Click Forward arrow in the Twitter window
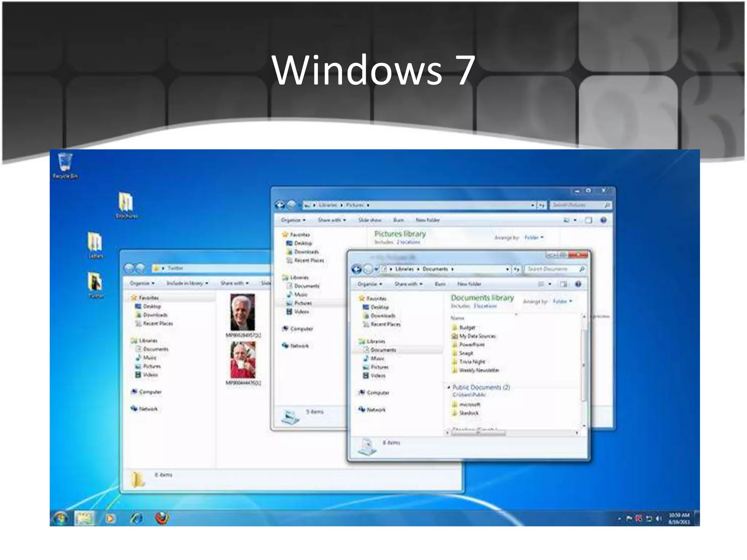 point(140,268)
